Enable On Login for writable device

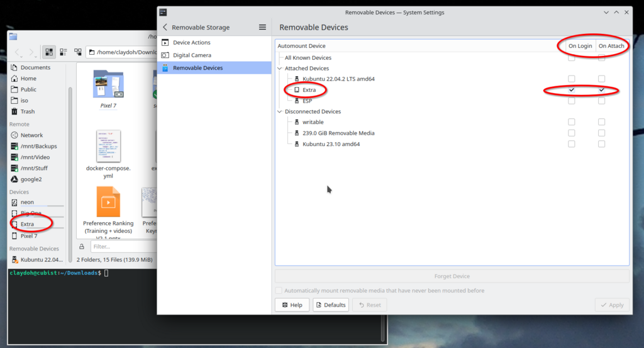(x=571, y=122)
